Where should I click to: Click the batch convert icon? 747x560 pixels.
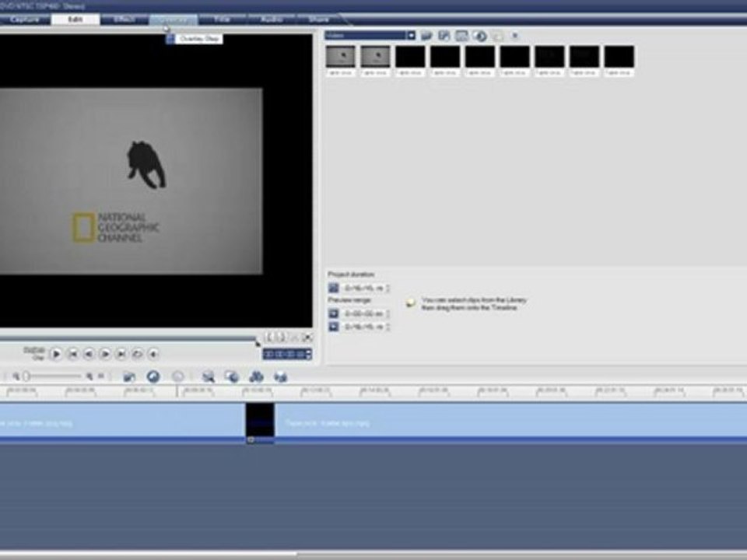pos(232,377)
